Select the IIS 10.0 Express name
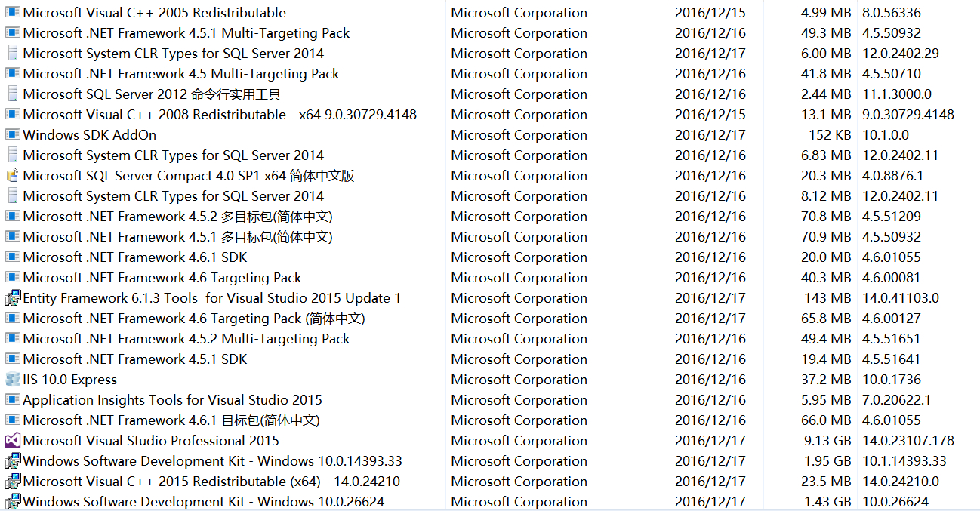 tap(70, 380)
